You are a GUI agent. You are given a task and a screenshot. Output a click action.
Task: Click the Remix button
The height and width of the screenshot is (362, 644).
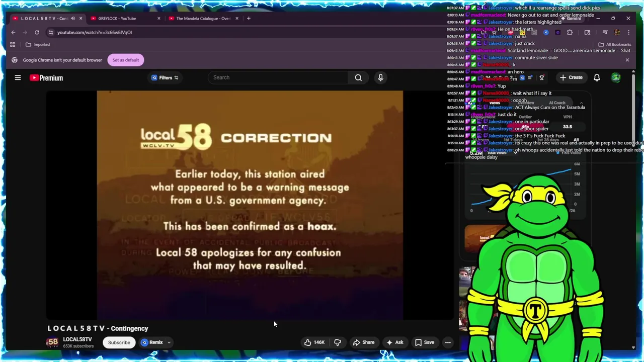[152, 342]
